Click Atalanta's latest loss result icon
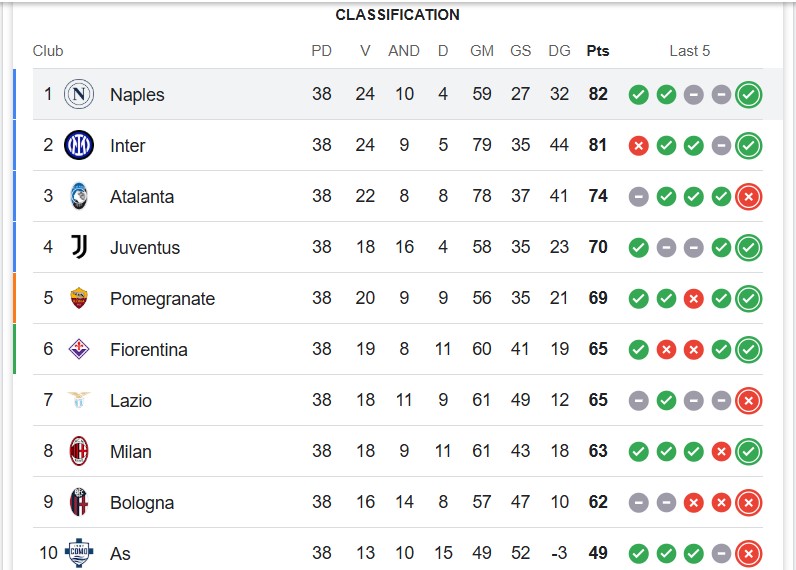The image size is (796, 570). pyautogui.click(x=749, y=197)
